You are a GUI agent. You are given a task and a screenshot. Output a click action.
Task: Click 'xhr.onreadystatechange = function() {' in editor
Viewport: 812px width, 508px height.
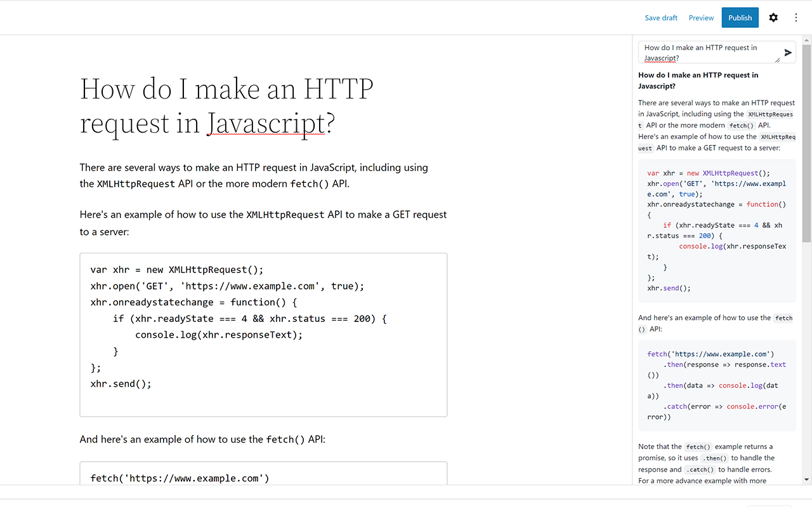[194, 302]
